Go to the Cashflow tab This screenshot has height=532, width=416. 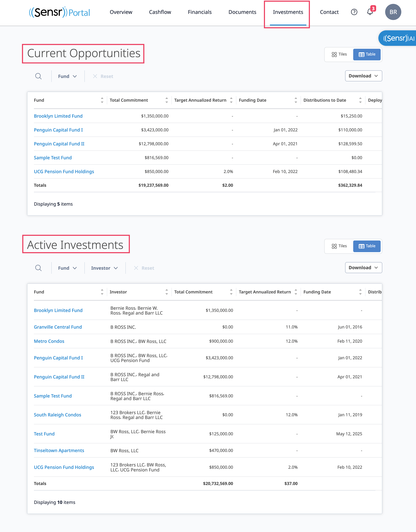(160, 12)
